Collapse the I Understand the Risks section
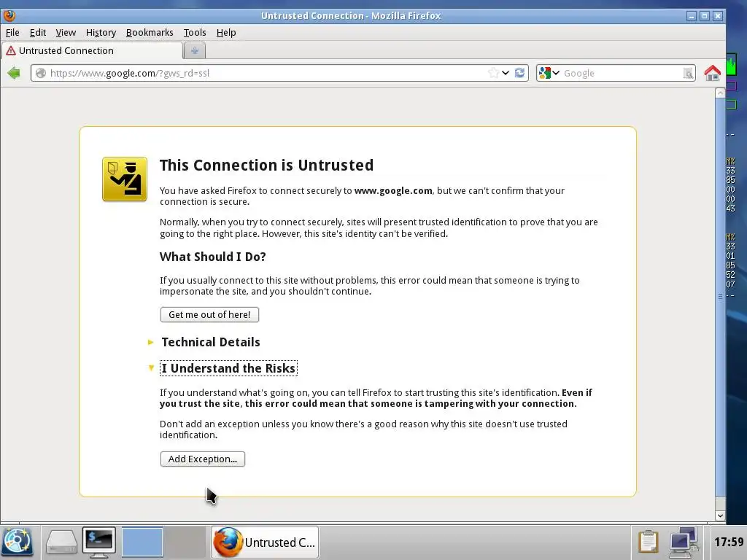Viewport: 747px width, 560px height. click(x=151, y=367)
